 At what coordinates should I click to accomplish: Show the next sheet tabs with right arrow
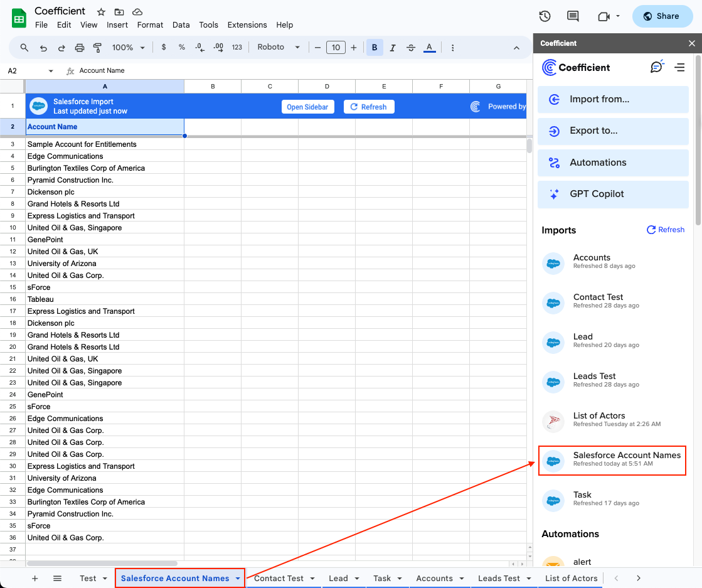pos(639,578)
